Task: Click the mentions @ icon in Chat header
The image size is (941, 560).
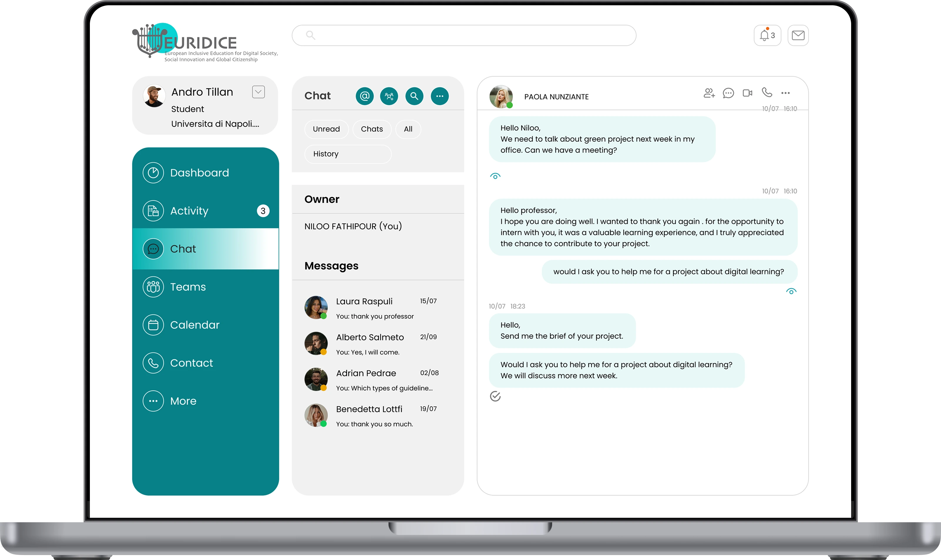Action: [364, 96]
